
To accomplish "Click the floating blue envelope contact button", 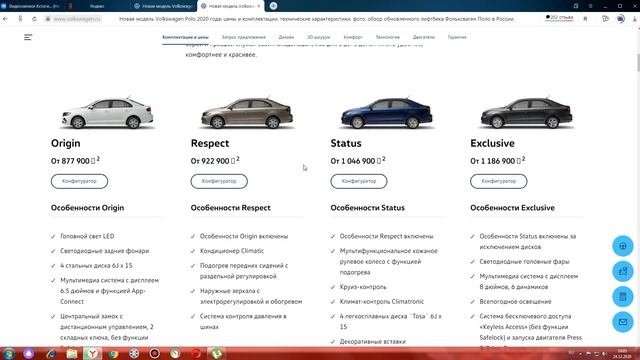I will pos(622,322).
